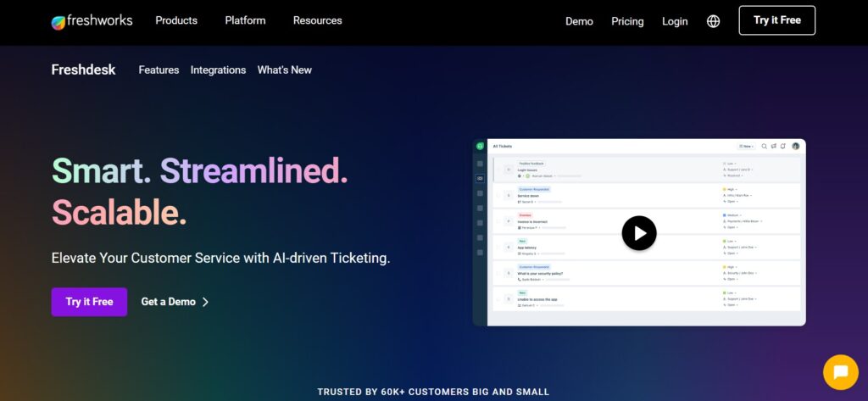Open the Features tab
This screenshot has height=401, width=868.
tap(159, 70)
